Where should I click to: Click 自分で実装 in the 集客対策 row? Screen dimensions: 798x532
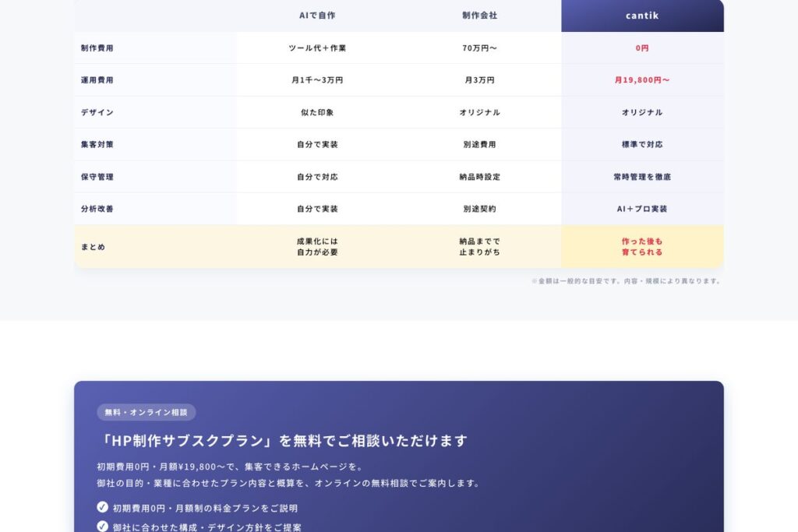pos(317,144)
